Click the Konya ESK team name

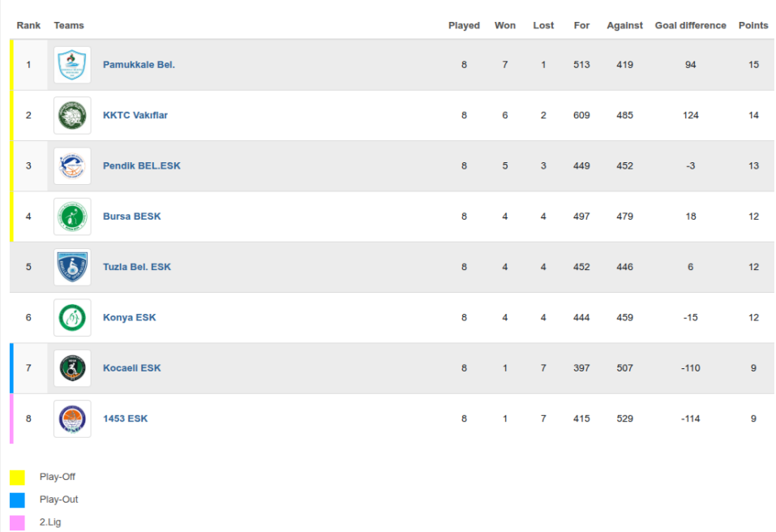point(130,318)
